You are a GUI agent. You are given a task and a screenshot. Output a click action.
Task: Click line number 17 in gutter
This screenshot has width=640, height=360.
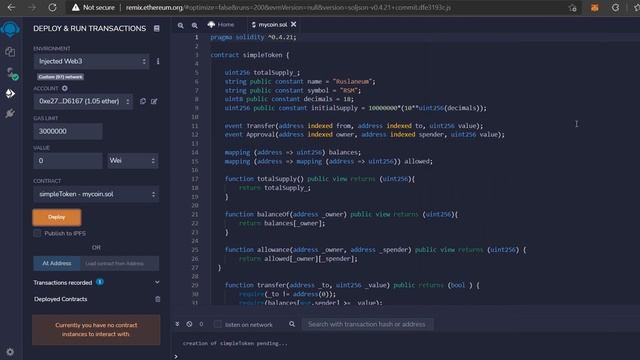pyautogui.click(x=195, y=179)
